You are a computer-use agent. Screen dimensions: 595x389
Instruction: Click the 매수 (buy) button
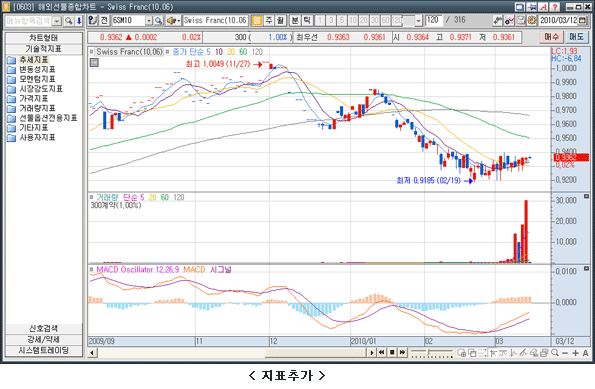coord(551,37)
